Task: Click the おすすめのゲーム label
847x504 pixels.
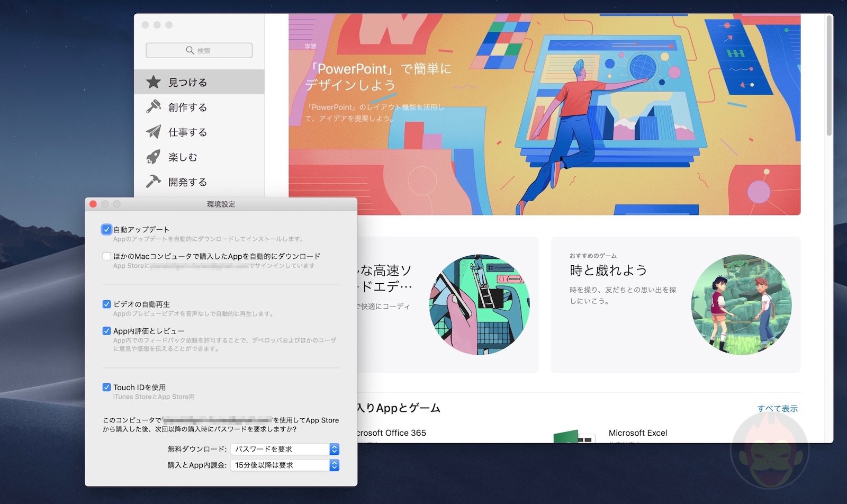Action: [593, 256]
